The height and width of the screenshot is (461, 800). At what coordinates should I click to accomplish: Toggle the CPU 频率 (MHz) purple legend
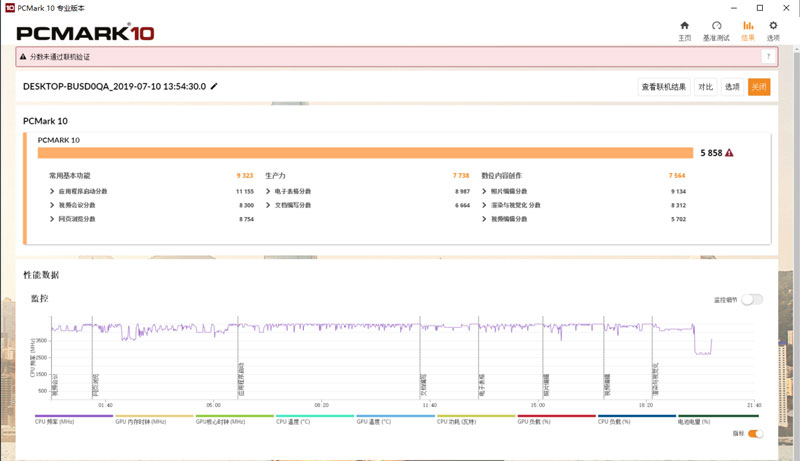(73, 419)
